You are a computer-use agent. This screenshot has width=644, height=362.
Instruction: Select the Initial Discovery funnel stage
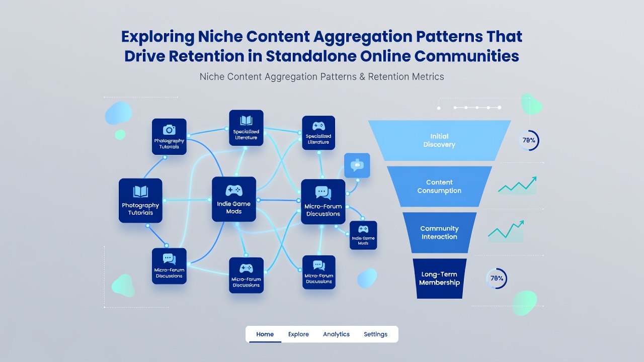click(439, 140)
